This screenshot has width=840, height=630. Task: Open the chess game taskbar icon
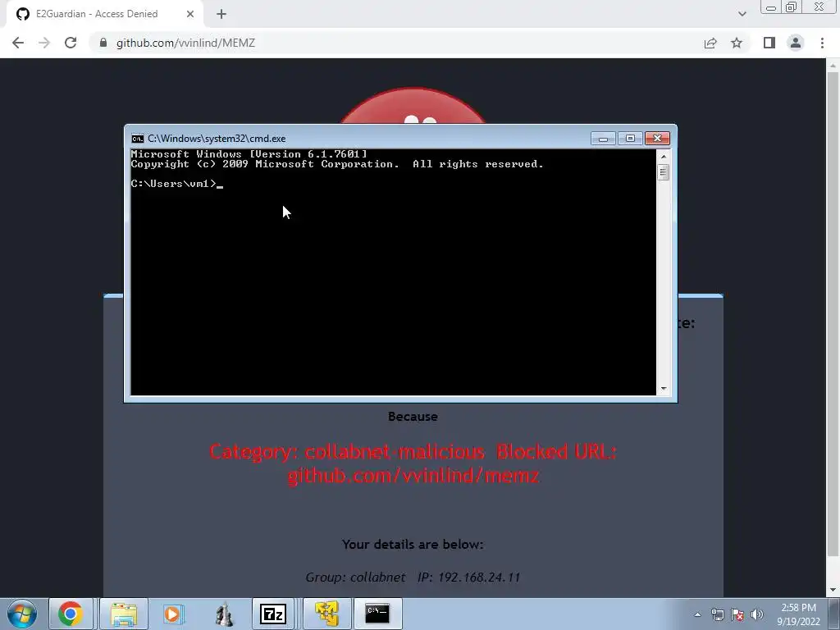[x=224, y=614]
